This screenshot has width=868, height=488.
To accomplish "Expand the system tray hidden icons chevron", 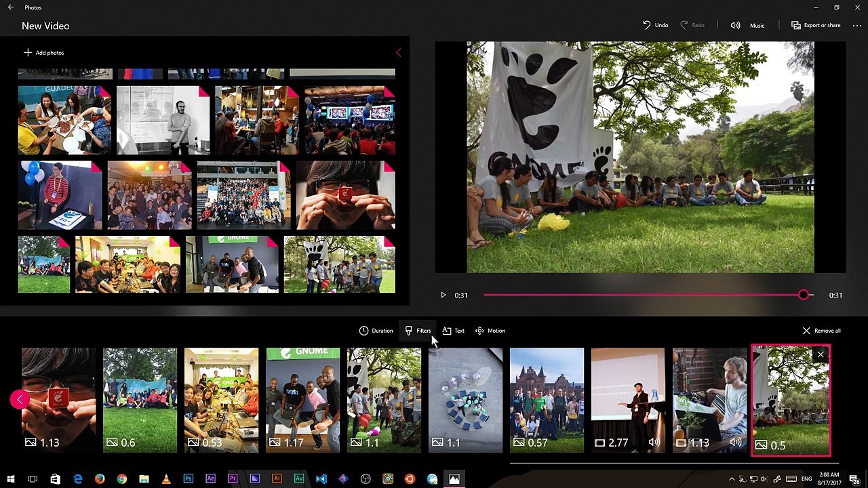I will [731, 479].
